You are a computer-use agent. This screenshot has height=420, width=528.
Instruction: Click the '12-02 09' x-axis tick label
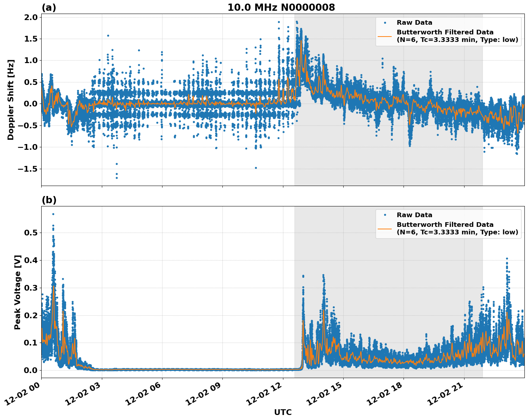coord(203,393)
